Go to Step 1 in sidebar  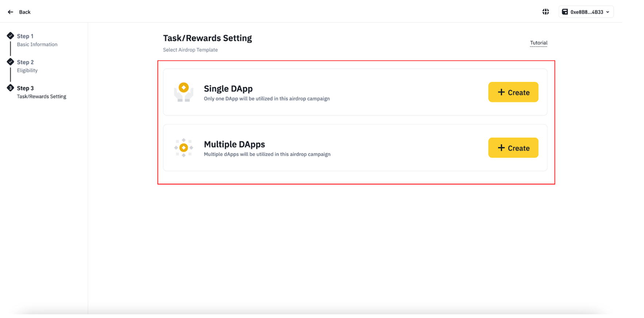[x=25, y=36]
